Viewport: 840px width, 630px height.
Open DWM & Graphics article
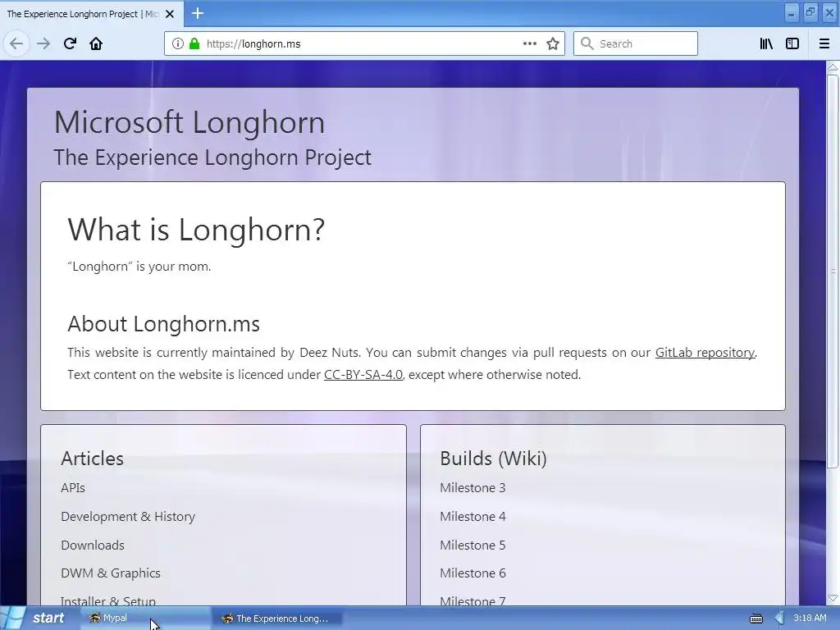click(x=111, y=573)
